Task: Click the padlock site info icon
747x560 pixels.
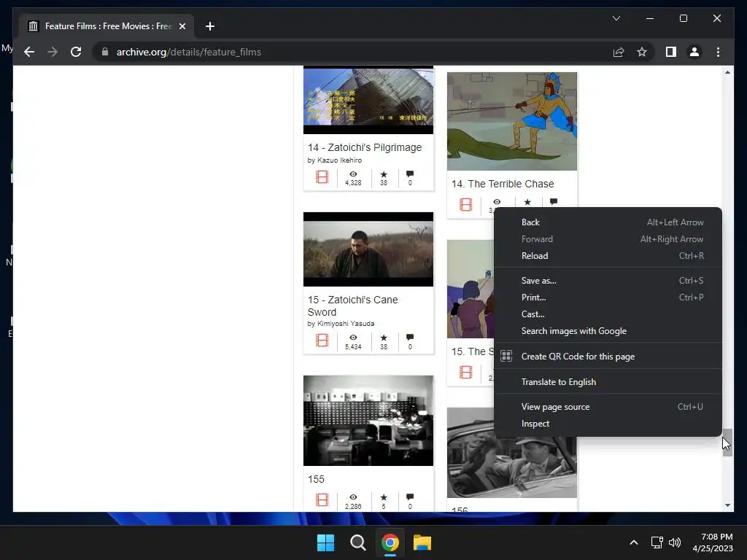Action: point(105,52)
